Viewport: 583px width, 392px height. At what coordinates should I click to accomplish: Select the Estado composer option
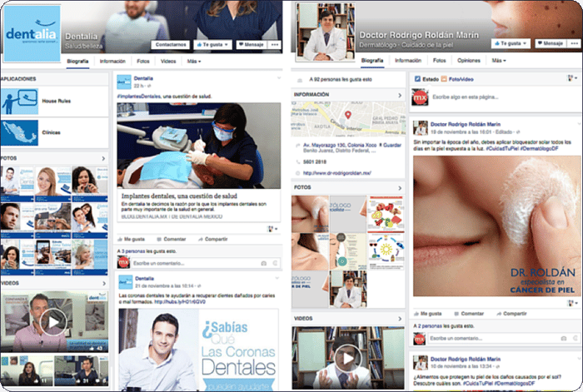click(x=426, y=79)
